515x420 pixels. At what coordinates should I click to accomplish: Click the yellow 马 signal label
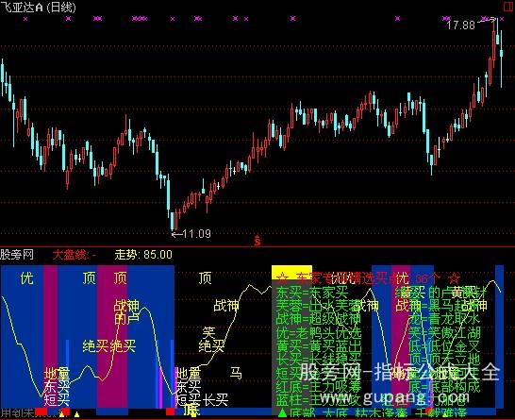pyautogui.click(x=236, y=373)
